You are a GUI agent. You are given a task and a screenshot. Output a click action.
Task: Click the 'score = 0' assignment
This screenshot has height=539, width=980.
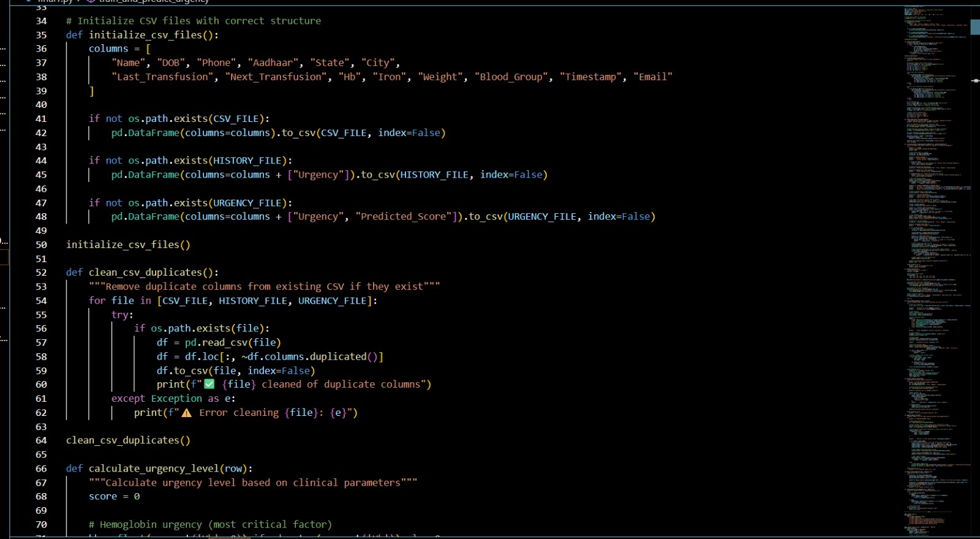pyautogui.click(x=114, y=497)
